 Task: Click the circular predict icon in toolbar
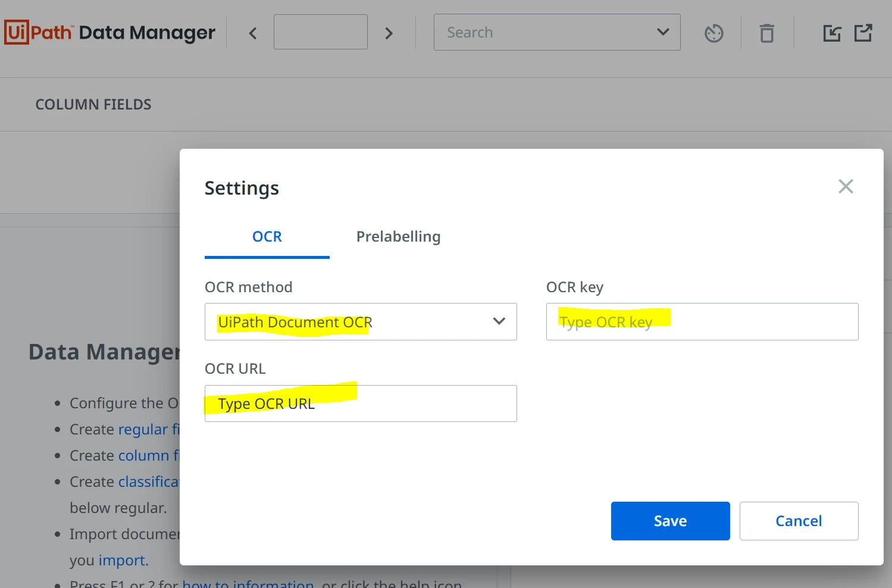[713, 33]
